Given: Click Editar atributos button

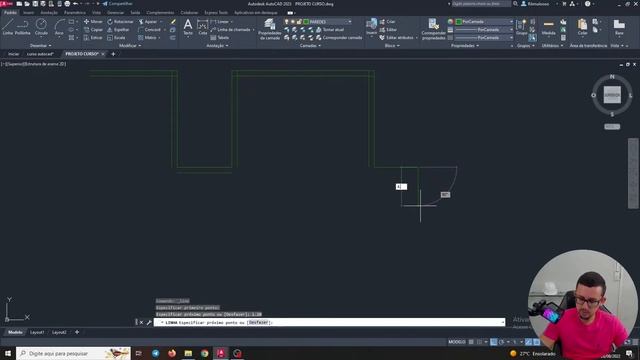Looking at the screenshot, I should (x=397, y=38).
